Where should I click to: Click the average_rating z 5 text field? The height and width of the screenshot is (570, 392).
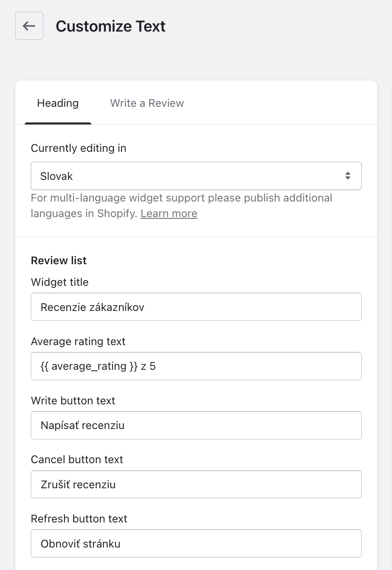tap(196, 366)
